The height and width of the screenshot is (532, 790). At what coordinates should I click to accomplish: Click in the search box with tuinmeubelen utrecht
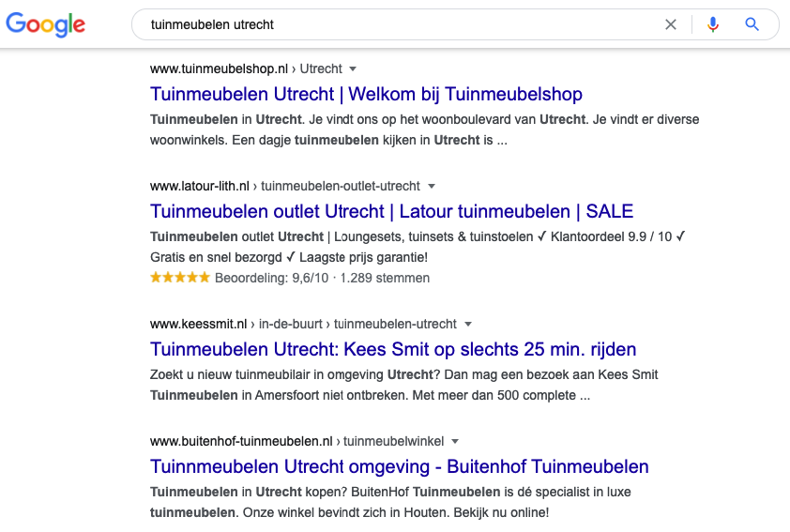[x=398, y=24]
